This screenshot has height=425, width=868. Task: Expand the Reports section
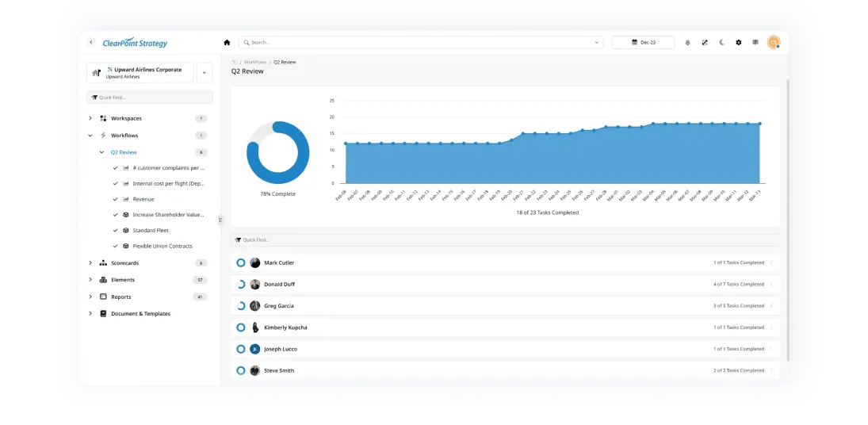pos(90,297)
